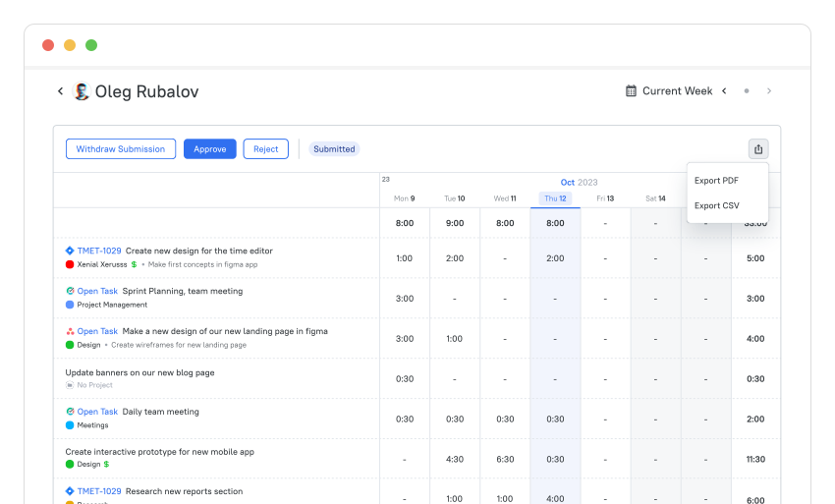
Task: Click the Make first concepts in figma app note
Action: 203,264
